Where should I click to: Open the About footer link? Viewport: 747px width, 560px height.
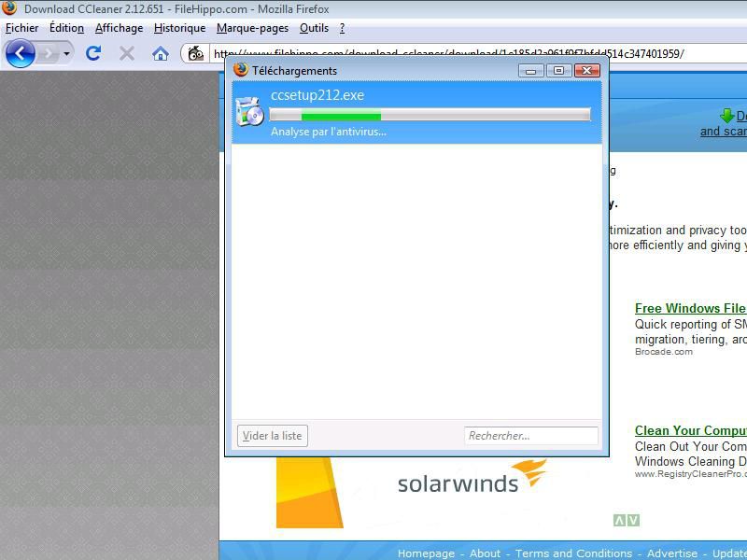click(x=485, y=553)
